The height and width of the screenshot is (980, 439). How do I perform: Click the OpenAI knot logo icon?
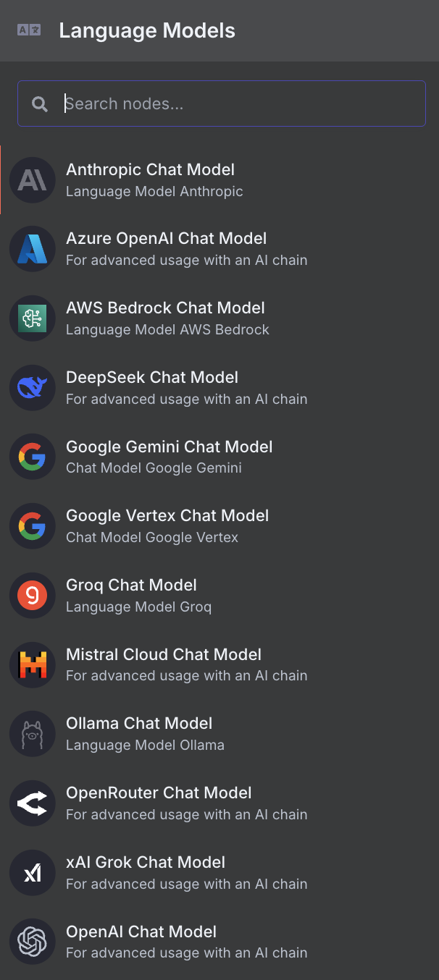coord(33,942)
